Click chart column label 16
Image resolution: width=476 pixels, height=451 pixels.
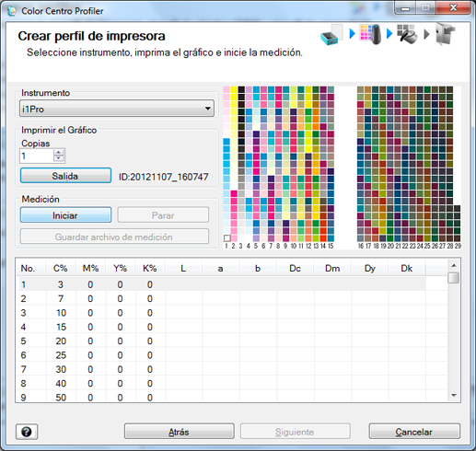(361, 246)
